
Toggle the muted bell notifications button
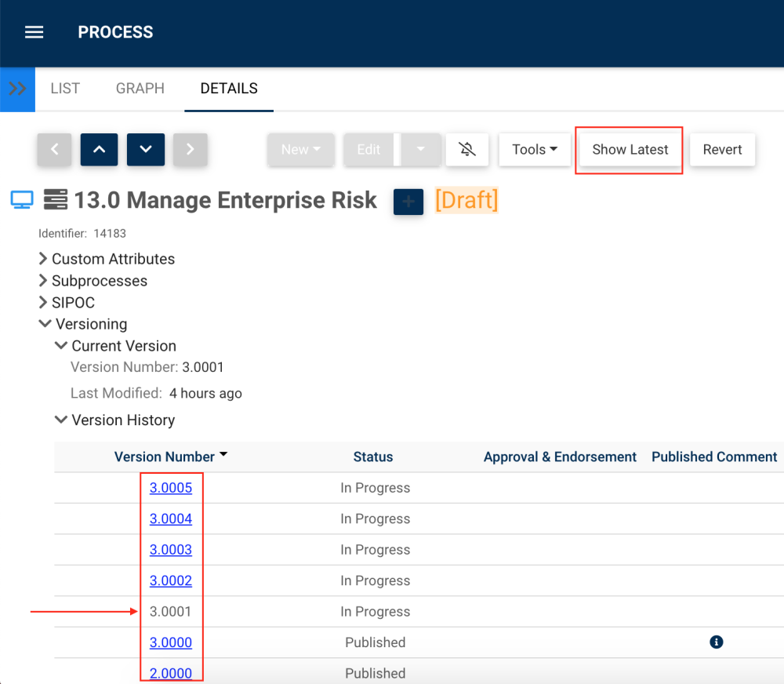467,149
